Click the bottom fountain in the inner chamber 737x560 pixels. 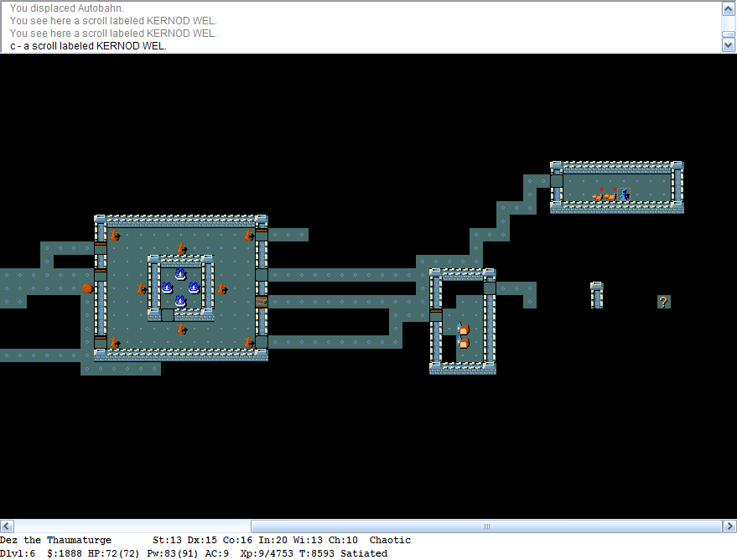[180, 301]
